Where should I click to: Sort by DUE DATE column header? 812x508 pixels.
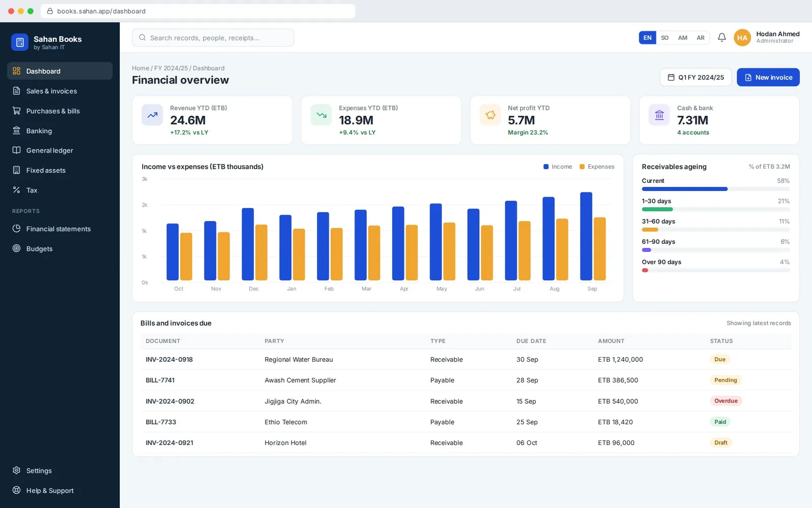(x=531, y=341)
